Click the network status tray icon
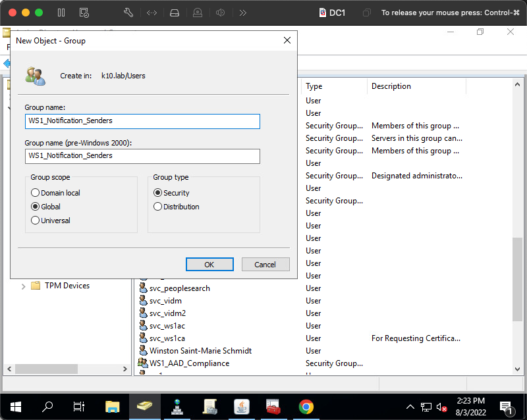 click(426, 407)
